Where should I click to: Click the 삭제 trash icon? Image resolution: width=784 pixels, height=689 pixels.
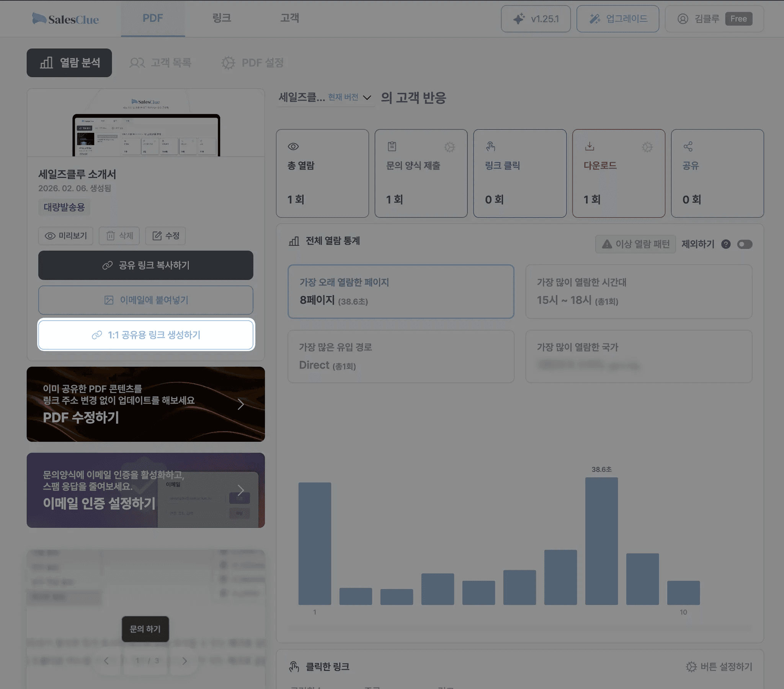(111, 236)
